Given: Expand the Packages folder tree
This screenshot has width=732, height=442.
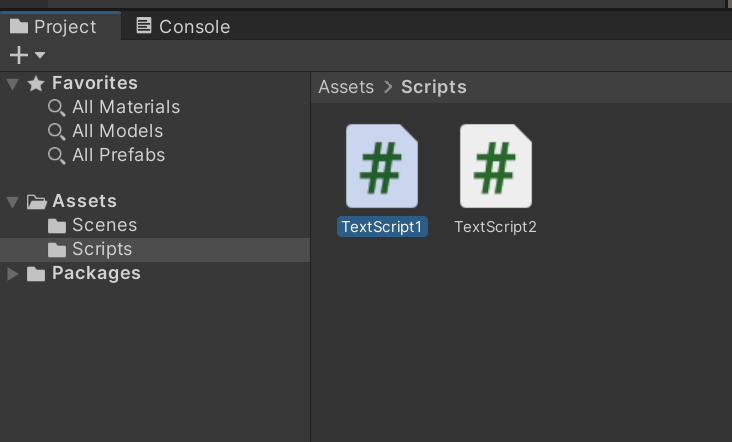Looking at the screenshot, I should [13, 274].
